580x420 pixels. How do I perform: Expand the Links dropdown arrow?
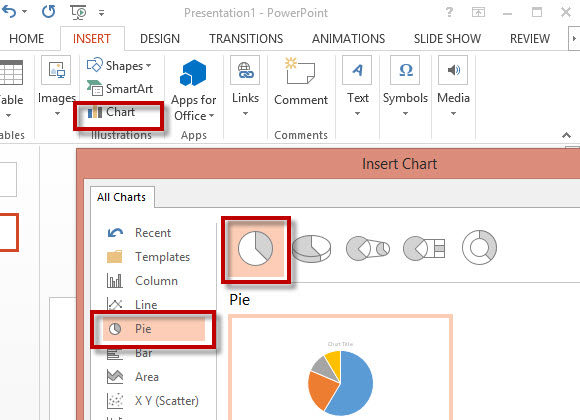point(245,114)
